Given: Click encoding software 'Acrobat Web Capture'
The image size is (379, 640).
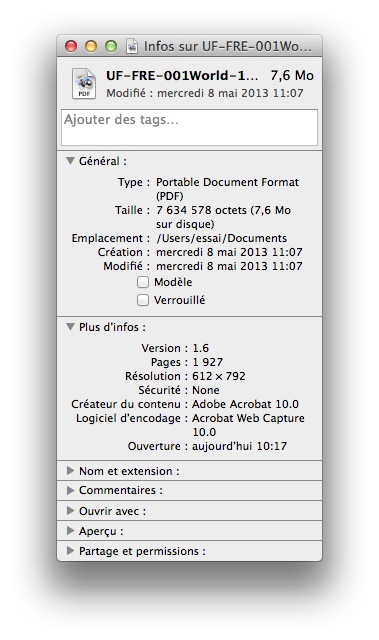Looking at the screenshot, I should click(248, 418).
